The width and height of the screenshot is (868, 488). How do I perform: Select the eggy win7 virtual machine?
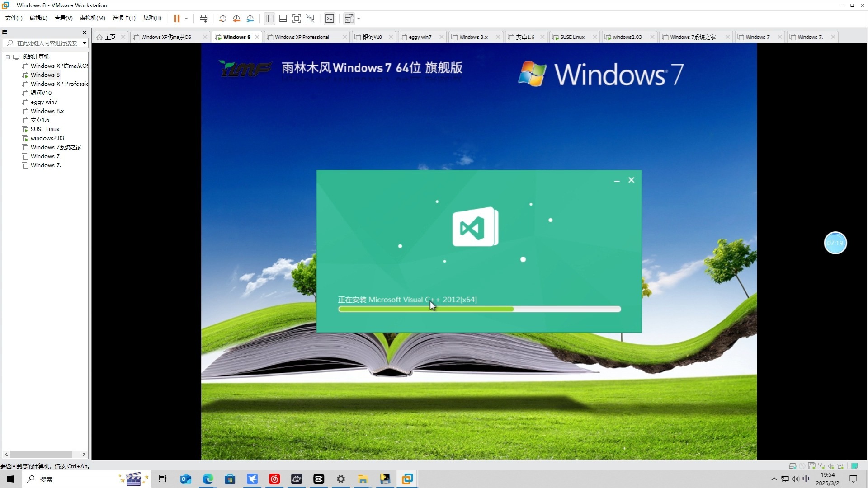pyautogui.click(x=44, y=102)
